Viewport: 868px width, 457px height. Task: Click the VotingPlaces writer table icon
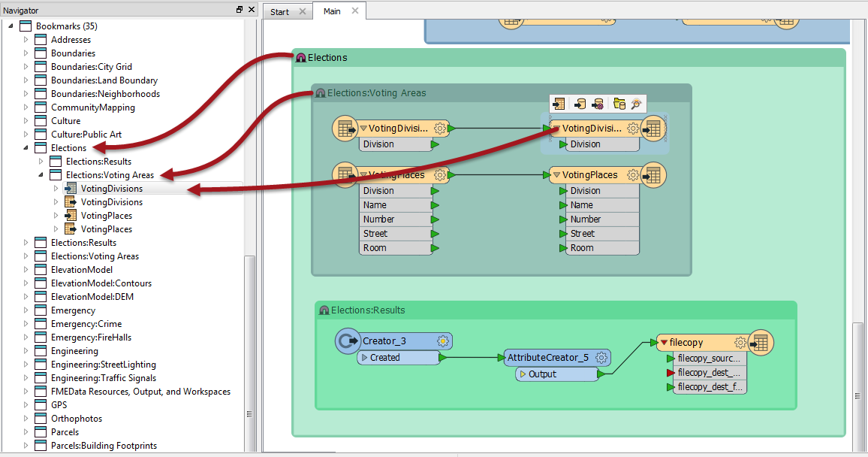(653, 175)
